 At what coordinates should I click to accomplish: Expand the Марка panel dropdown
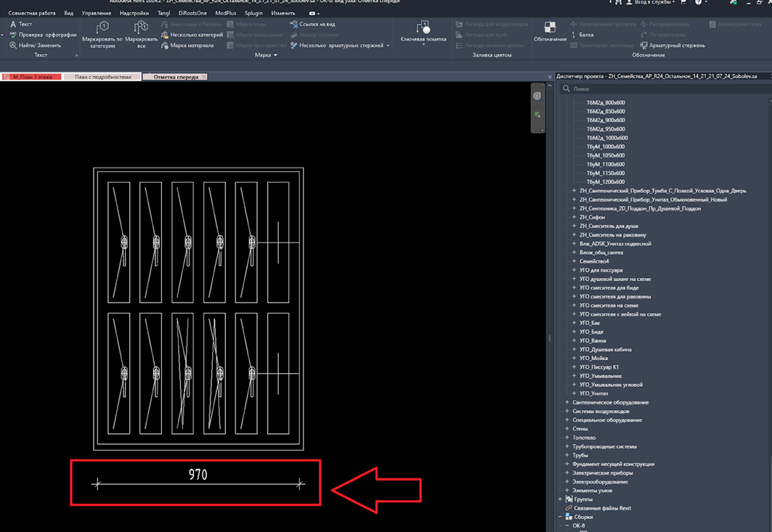[x=275, y=55]
